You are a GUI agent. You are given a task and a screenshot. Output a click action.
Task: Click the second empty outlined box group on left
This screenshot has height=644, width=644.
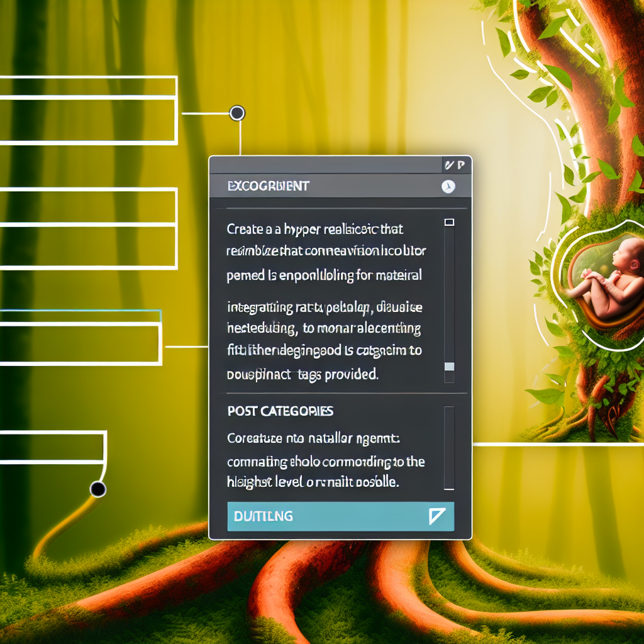pyautogui.click(x=88, y=229)
